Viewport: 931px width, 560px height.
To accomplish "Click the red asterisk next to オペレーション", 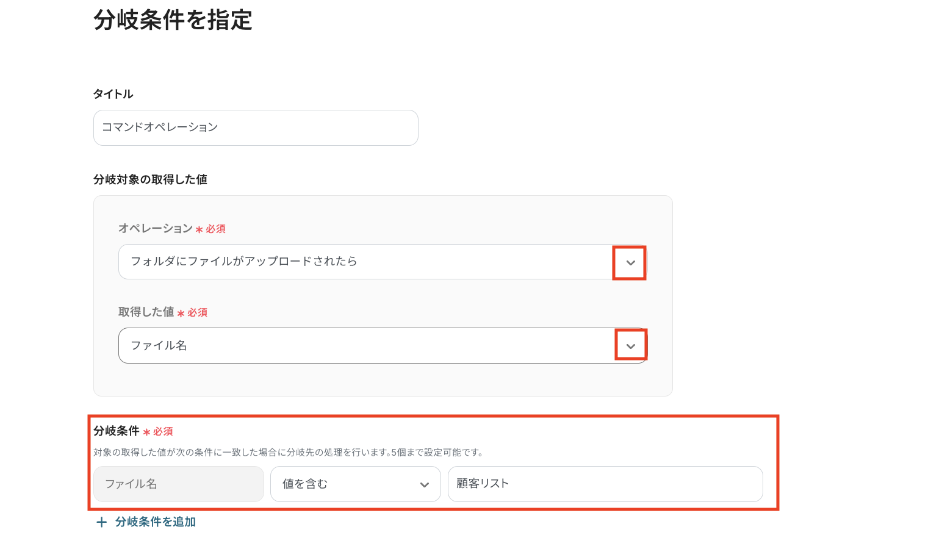I will [x=199, y=229].
